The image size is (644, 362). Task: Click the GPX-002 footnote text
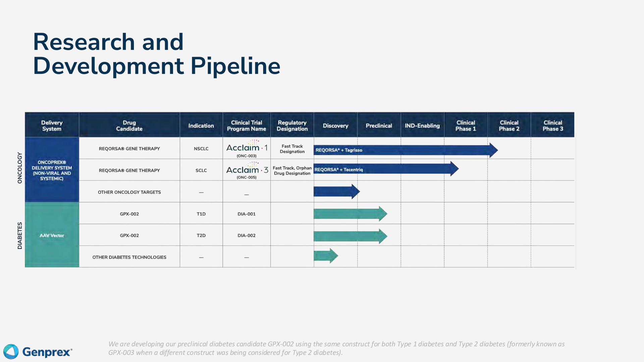click(x=336, y=348)
